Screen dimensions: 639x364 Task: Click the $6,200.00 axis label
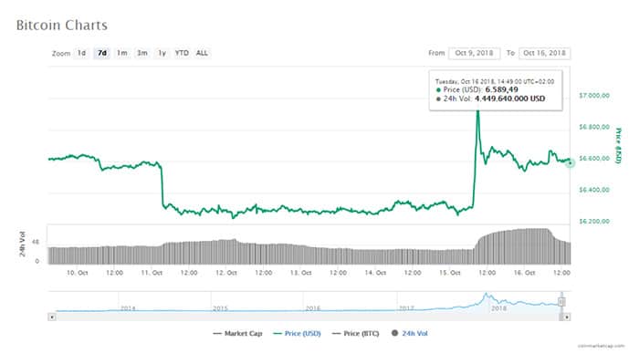point(594,222)
